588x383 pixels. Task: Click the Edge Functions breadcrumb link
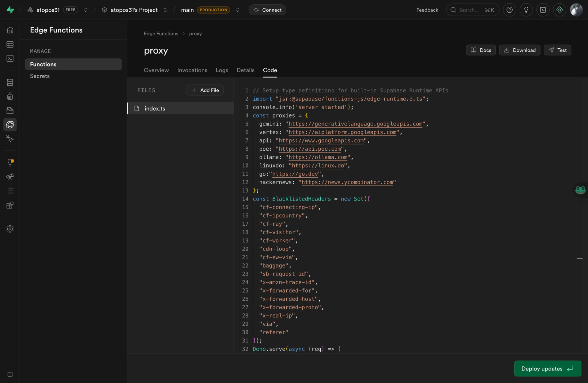161,33
